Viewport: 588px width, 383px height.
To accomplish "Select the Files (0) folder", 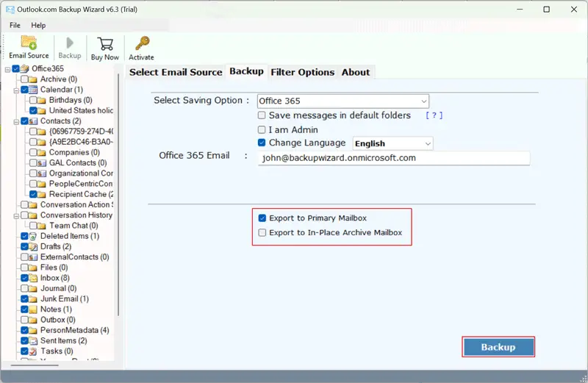I will point(54,268).
